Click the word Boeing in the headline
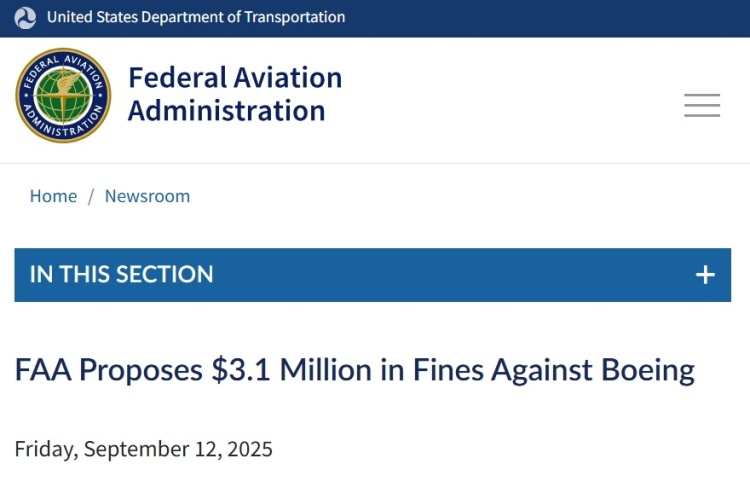The width and height of the screenshot is (750, 493). point(648,371)
